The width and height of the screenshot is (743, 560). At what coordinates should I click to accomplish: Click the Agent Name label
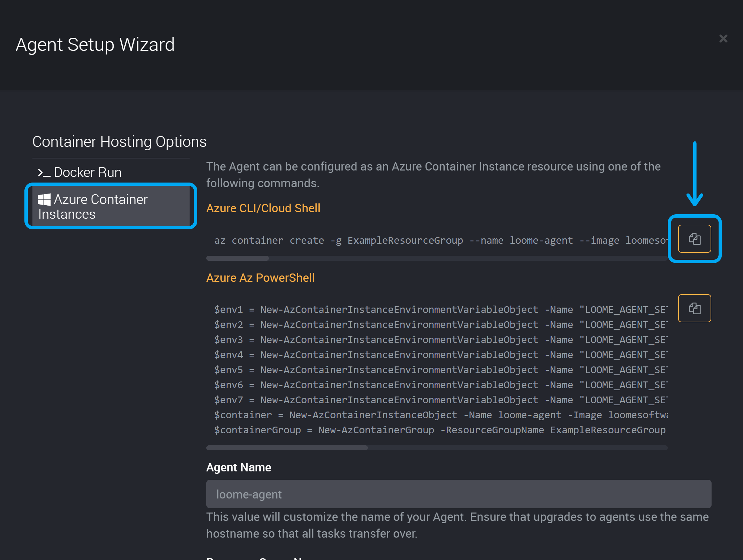point(238,467)
